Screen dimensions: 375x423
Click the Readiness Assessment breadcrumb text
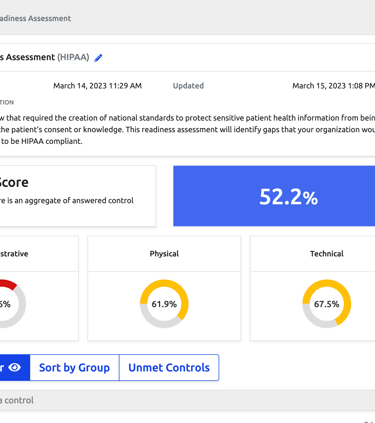(x=35, y=18)
